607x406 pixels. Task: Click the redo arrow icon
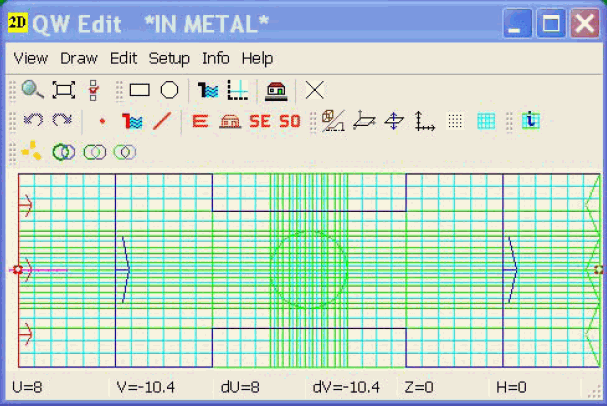coord(62,121)
